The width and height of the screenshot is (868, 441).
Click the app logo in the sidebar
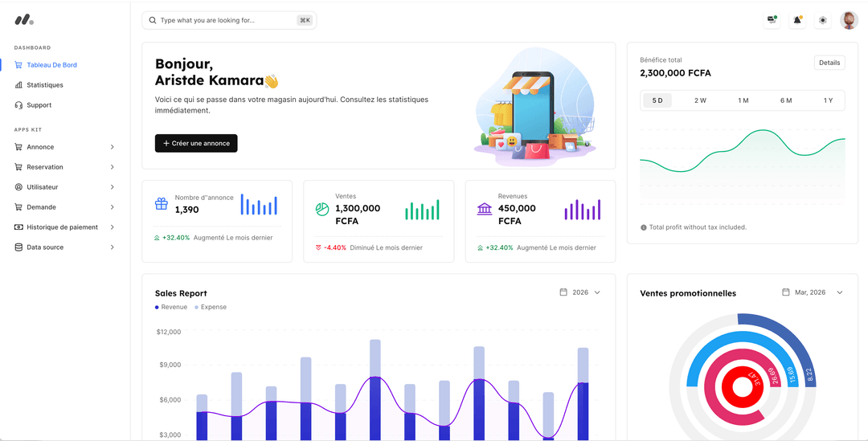click(24, 19)
